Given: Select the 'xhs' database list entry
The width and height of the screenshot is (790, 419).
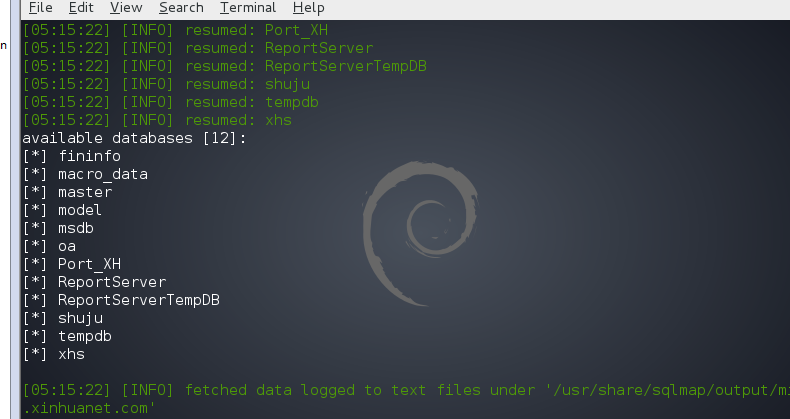Looking at the screenshot, I should (x=53, y=355).
